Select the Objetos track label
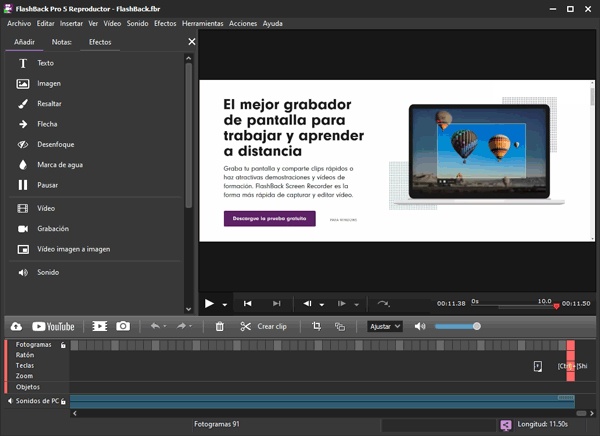Image resolution: width=600 pixels, height=436 pixels. 28,387
